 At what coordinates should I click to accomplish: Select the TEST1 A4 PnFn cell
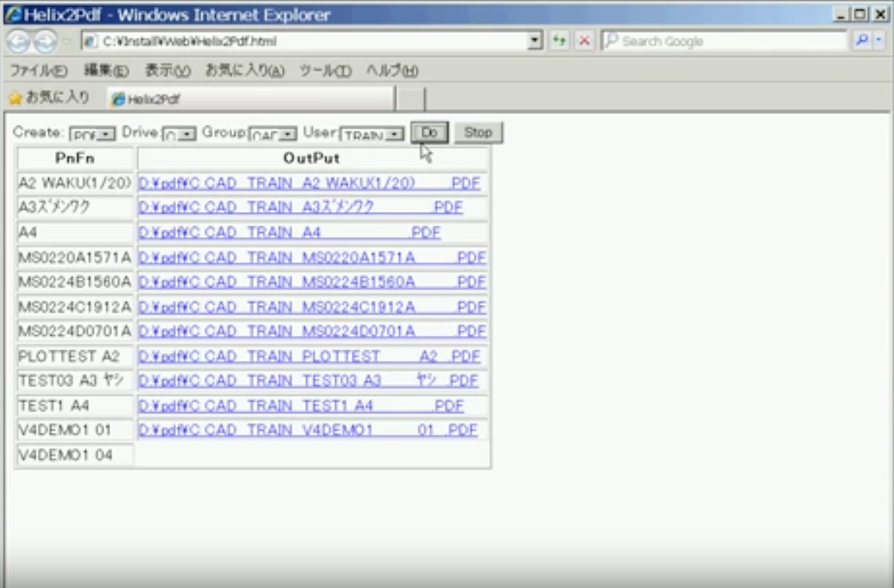(75, 406)
